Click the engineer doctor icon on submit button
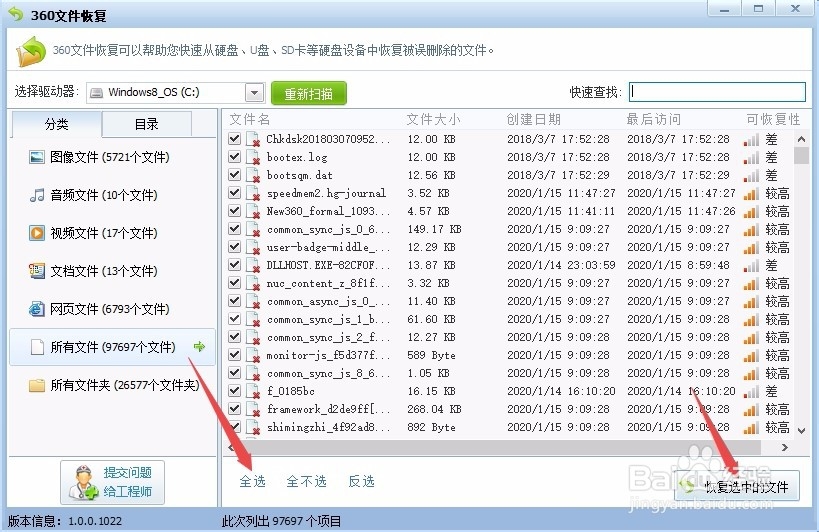Screen dimensions: 819x532 (84, 482)
